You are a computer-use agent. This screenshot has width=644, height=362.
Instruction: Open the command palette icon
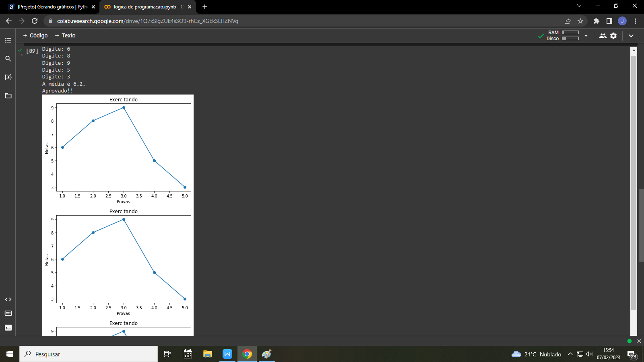coord(8,313)
